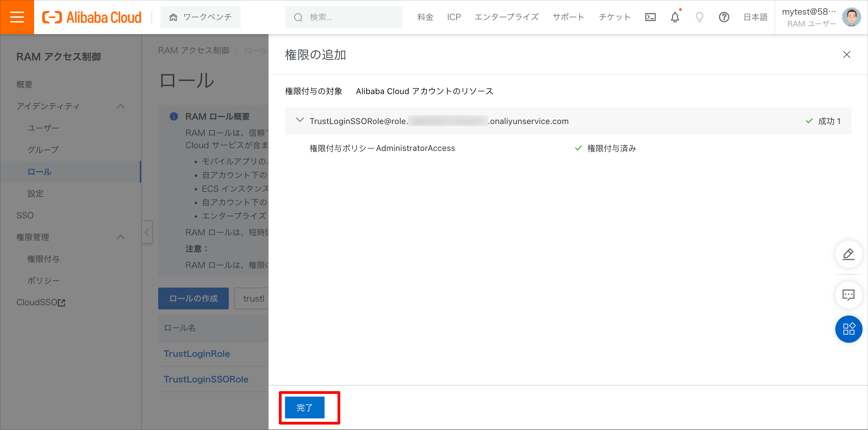The height and width of the screenshot is (430, 868).
Task: Close the 権限の追加 panel
Action: (847, 55)
